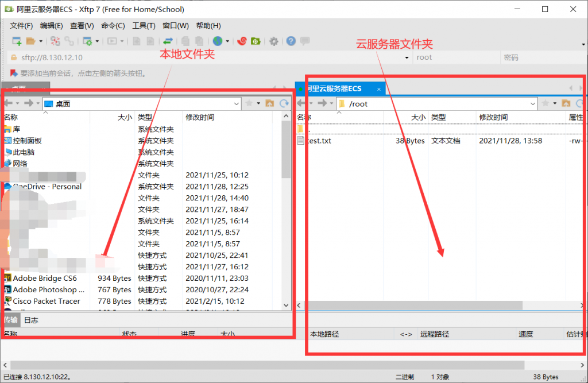Click the sftp://8.130.12.10 address field
This screenshot has height=383, width=588.
(210, 57)
